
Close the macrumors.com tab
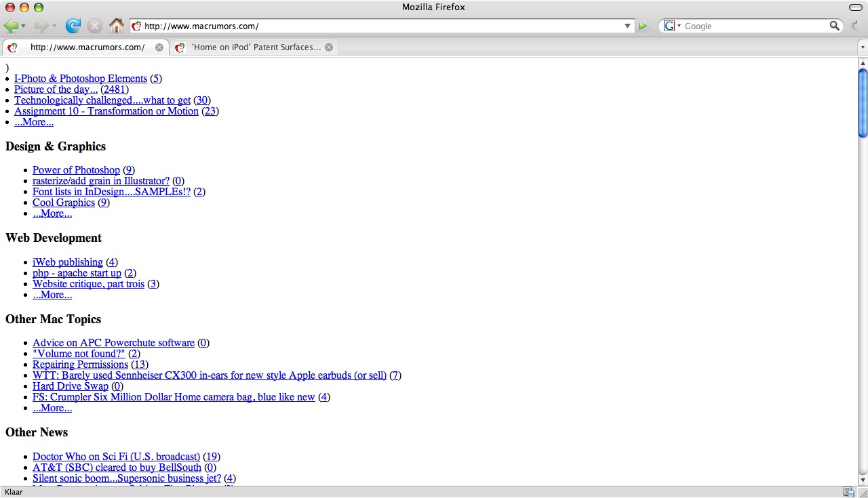point(159,47)
